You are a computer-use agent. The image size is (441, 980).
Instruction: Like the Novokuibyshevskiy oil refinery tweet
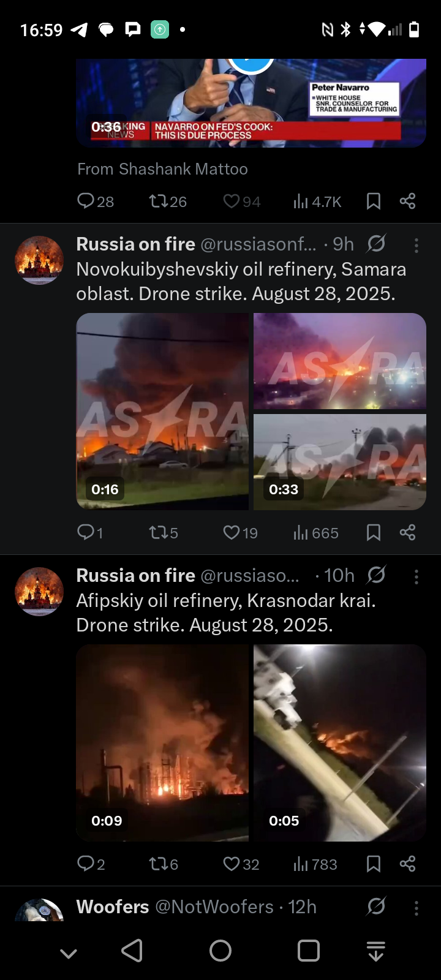click(x=240, y=532)
